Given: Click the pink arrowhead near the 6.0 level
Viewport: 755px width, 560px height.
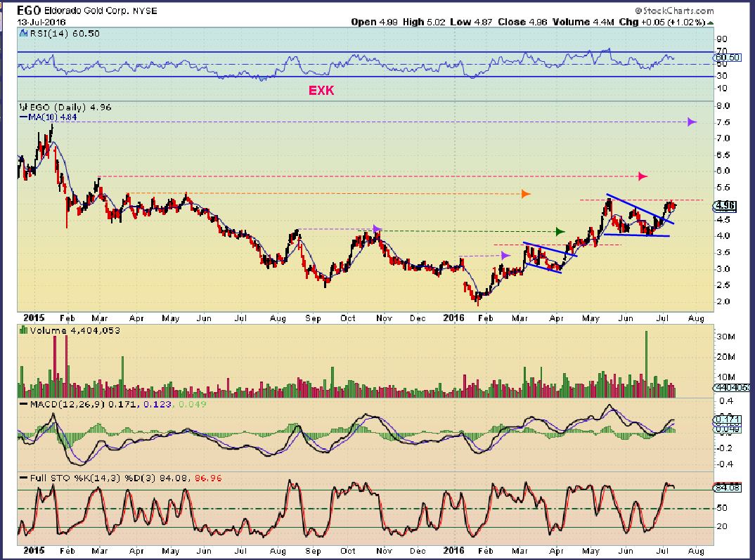Looking at the screenshot, I should point(643,176).
